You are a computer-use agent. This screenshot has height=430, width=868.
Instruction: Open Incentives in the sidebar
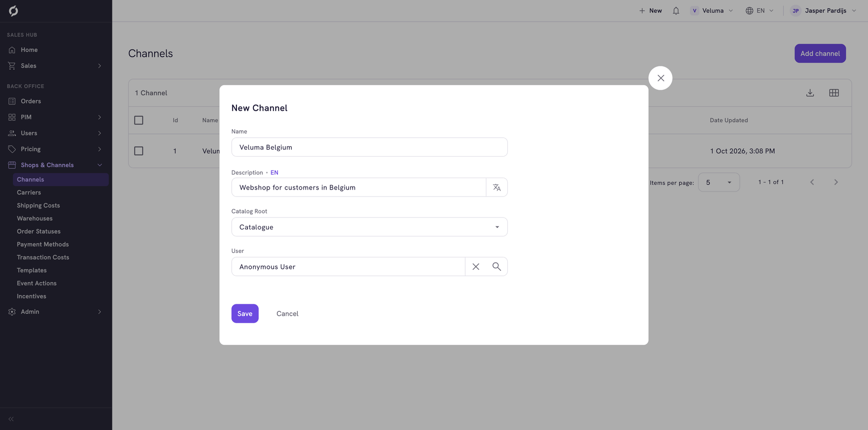[31, 296]
